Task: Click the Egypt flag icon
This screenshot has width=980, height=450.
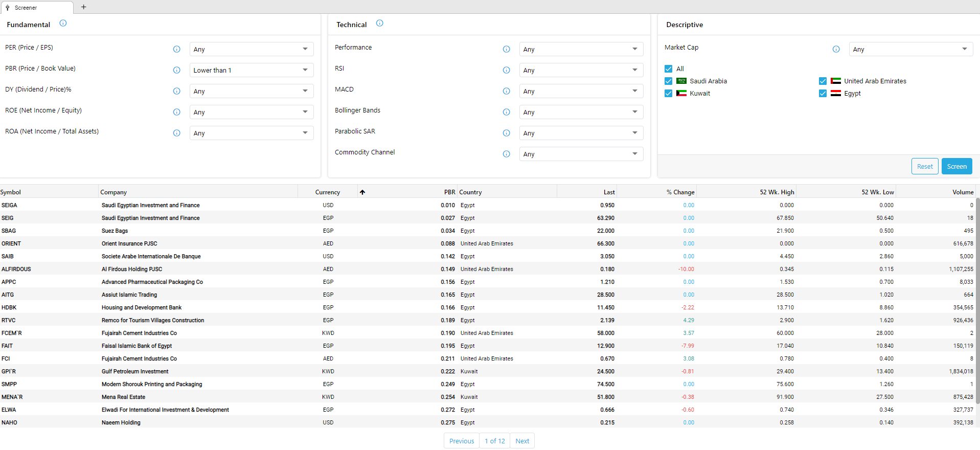Action: tap(835, 93)
